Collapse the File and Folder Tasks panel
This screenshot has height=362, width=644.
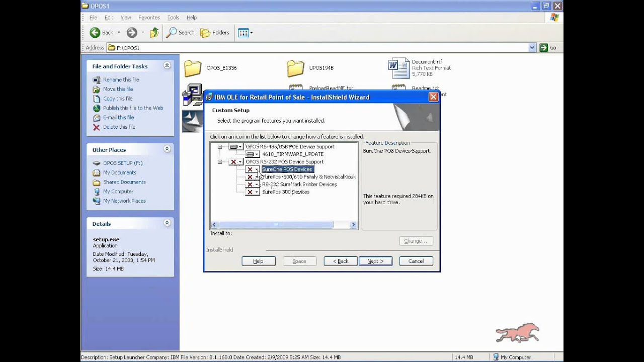tap(167, 66)
